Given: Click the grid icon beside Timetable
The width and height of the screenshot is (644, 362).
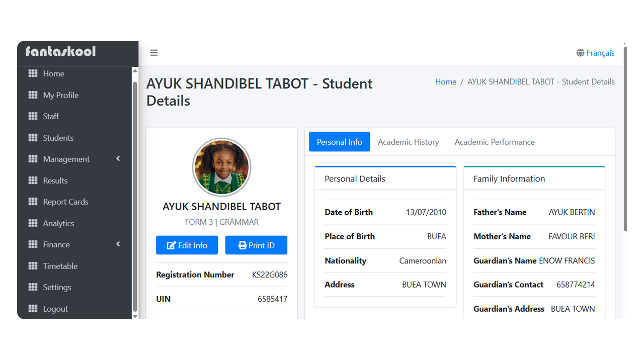Looking at the screenshot, I should (33, 266).
